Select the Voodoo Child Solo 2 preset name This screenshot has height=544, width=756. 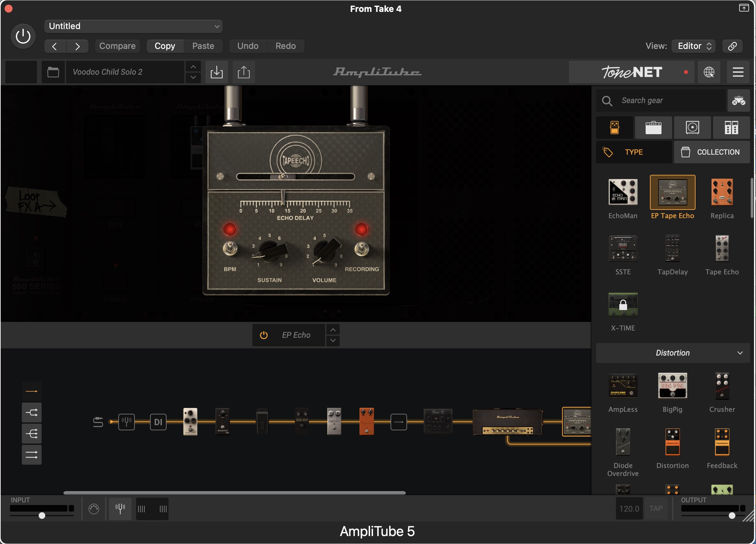click(125, 72)
